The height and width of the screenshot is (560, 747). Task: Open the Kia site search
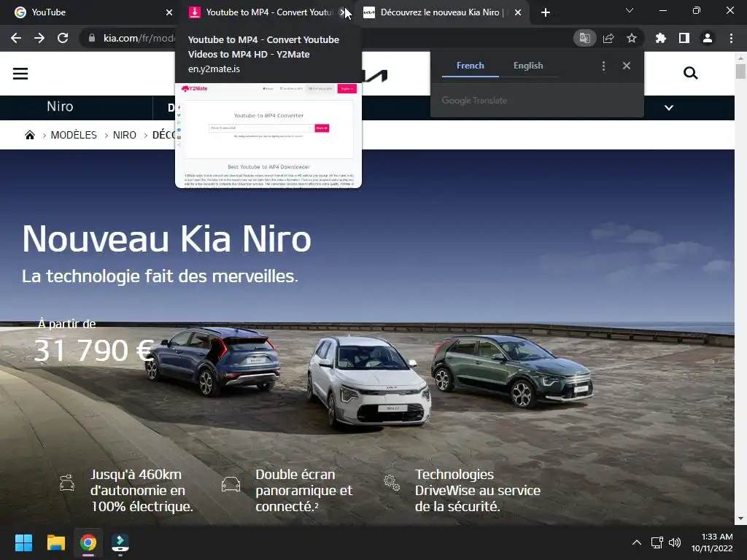(x=690, y=73)
